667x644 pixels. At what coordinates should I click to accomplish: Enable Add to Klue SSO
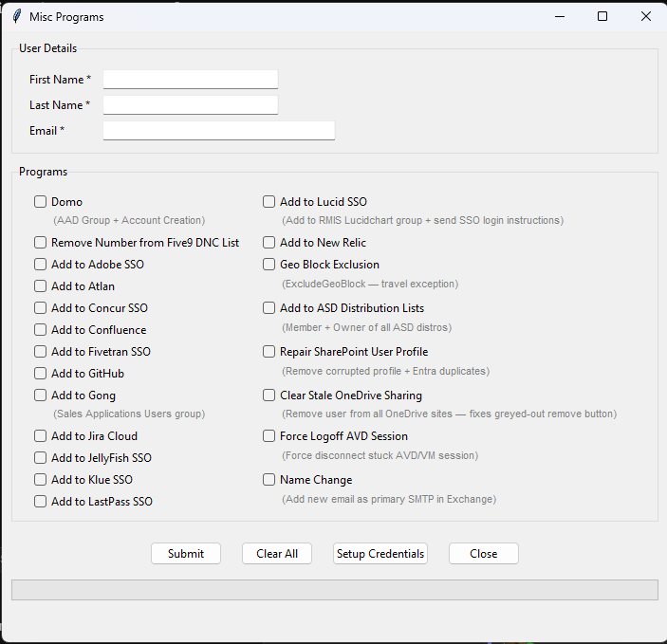[41, 479]
